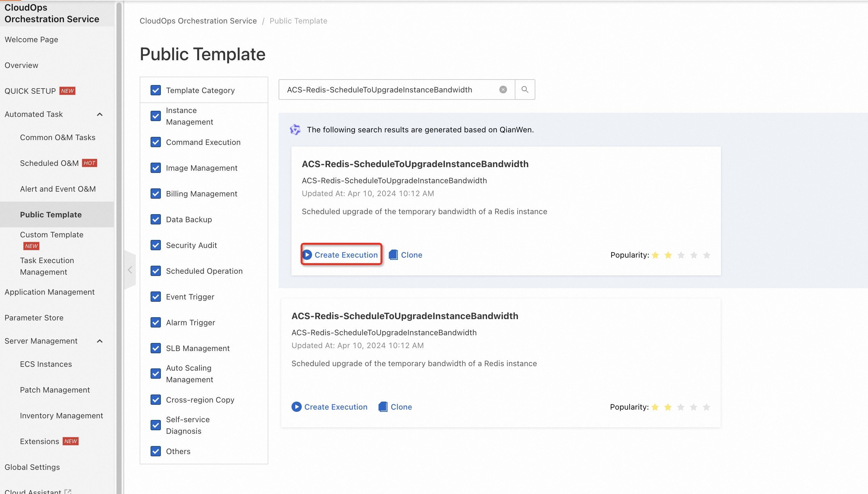Viewport: 868px width, 494px height.
Task: Click Create Execution play icon in first card
Action: [307, 255]
